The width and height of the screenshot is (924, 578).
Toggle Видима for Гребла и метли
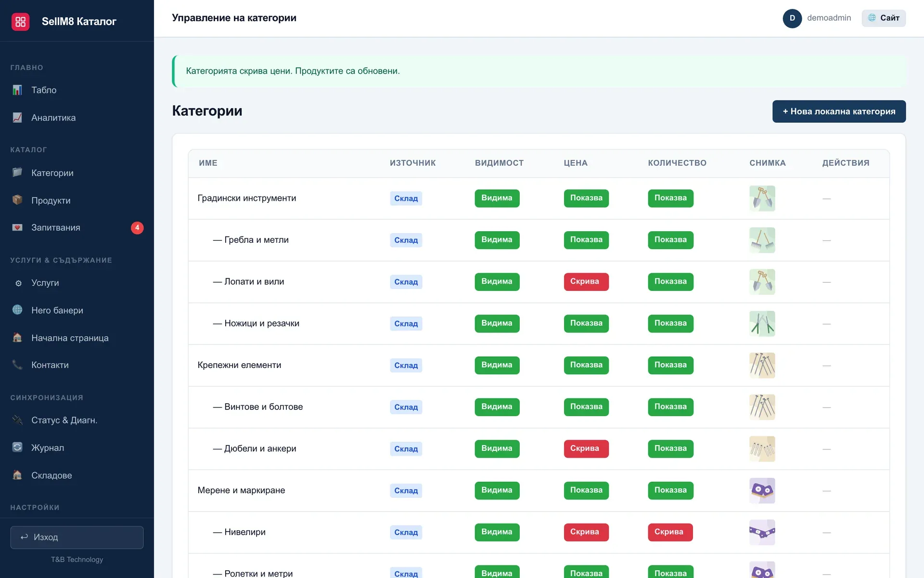[497, 240]
